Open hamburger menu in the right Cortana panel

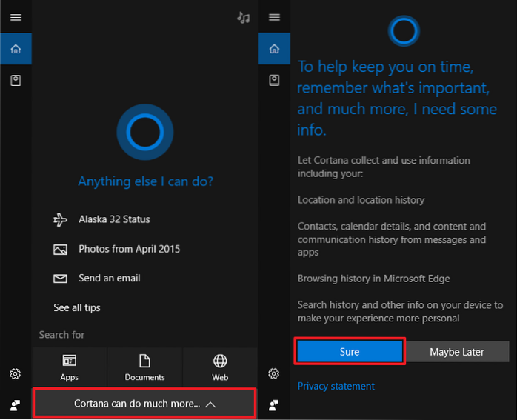coord(274,18)
